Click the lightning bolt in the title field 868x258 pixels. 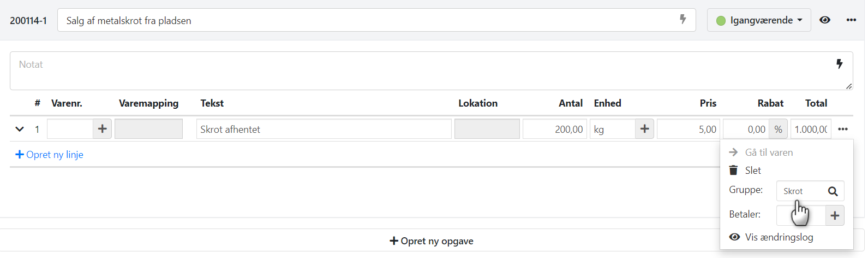[x=683, y=20]
